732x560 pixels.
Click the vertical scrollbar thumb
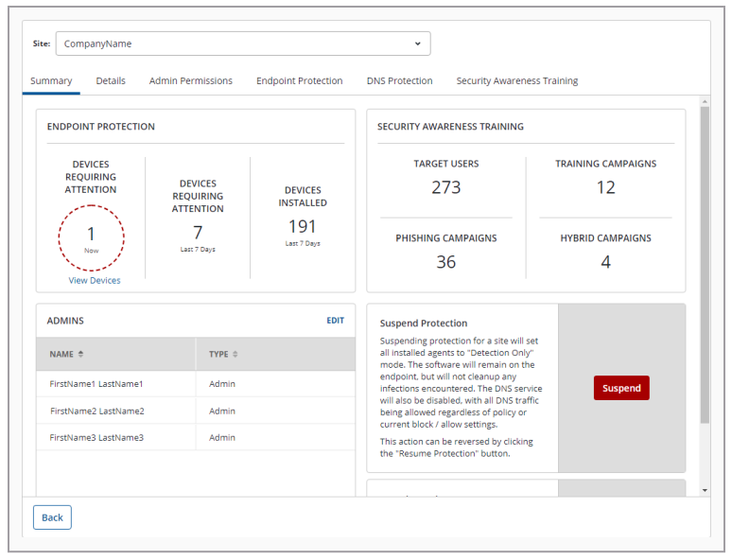pyautogui.click(x=705, y=265)
